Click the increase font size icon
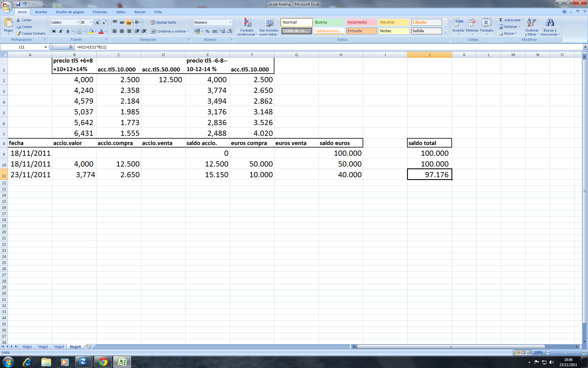Image resolution: width=588 pixels, height=368 pixels. pyautogui.click(x=97, y=22)
